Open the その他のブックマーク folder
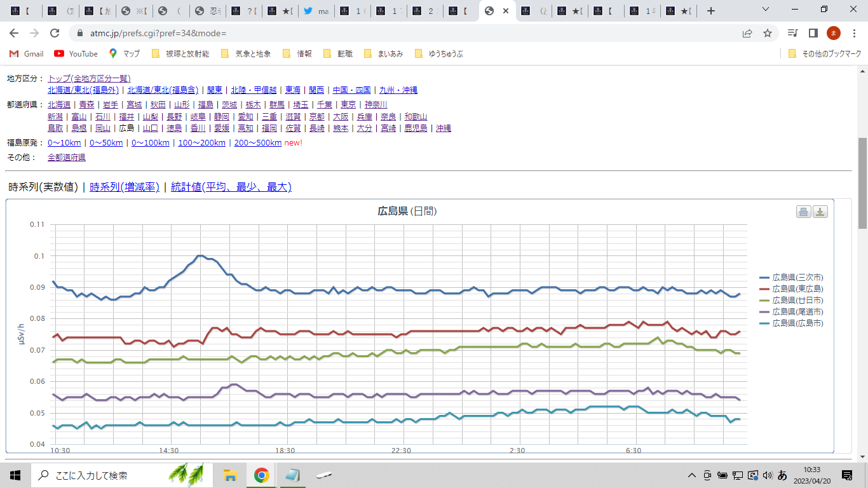Image resolution: width=868 pixels, height=488 pixels. pyautogui.click(x=825, y=54)
